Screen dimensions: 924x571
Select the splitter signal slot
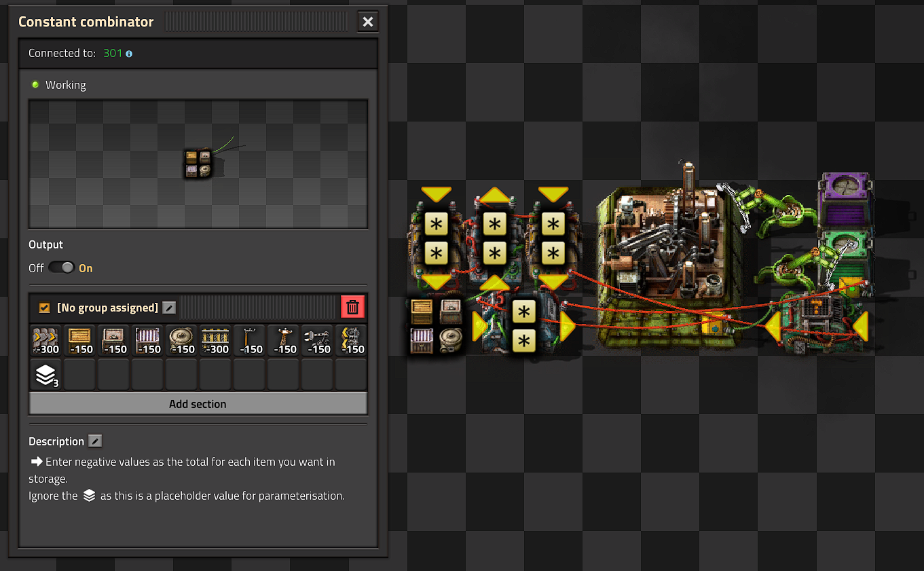point(352,340)
